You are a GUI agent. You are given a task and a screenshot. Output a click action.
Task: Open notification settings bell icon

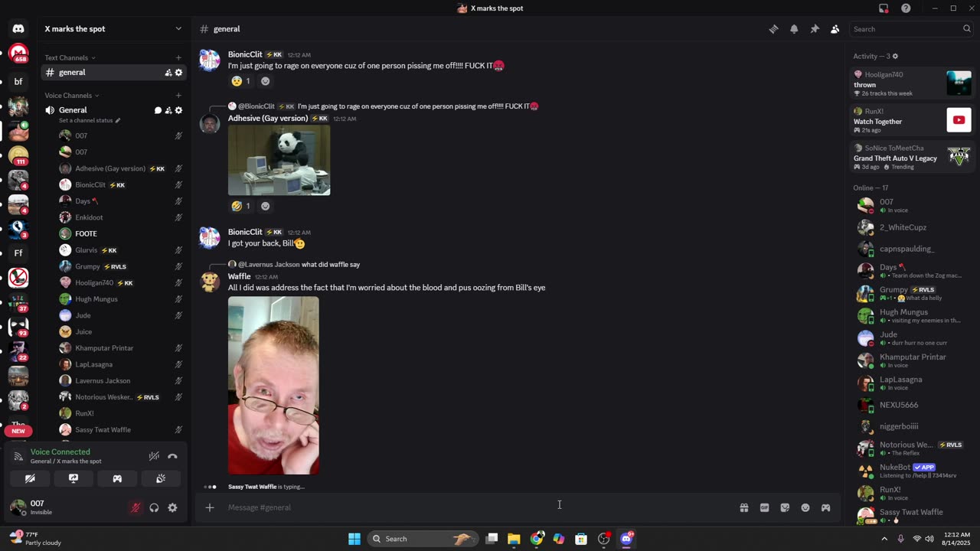click(794, 29)
